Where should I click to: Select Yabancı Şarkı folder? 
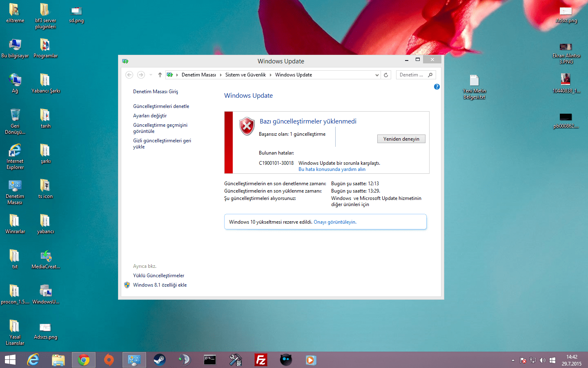[45, 83]
